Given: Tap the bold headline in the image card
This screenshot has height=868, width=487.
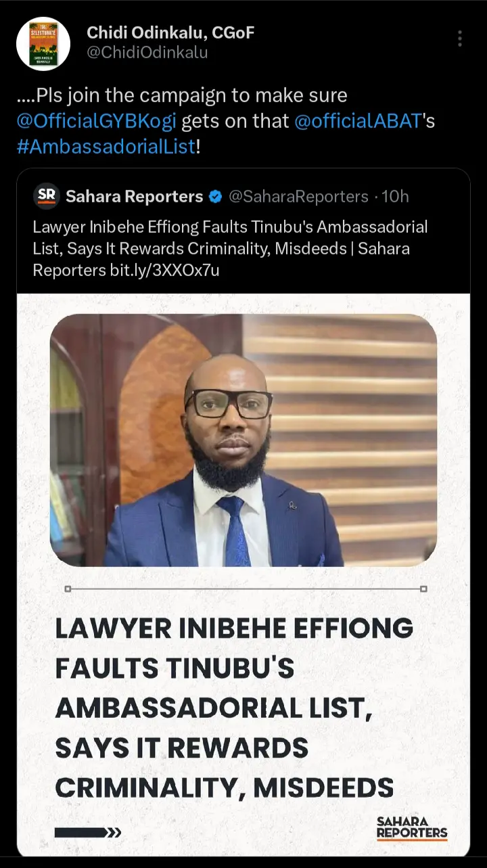Looking at the screenshot, I should pyautogui.click(x=233, y=708).
